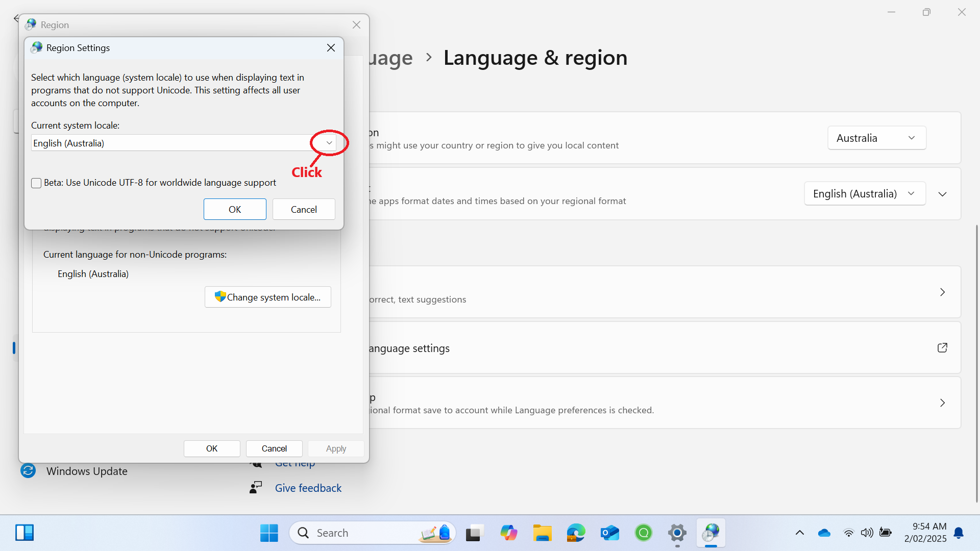Click the external link icon for language settings
980x551 pixels.
click(942, 348)
